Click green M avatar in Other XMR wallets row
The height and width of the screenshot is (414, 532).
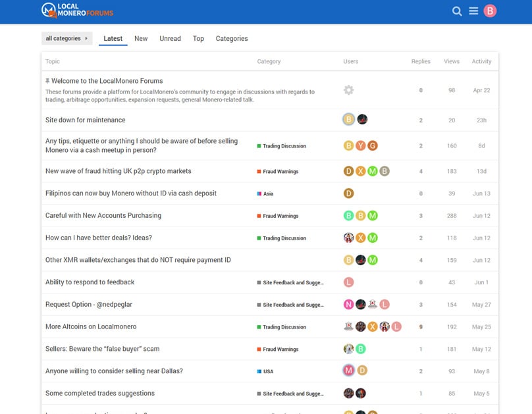coord(373,260)
